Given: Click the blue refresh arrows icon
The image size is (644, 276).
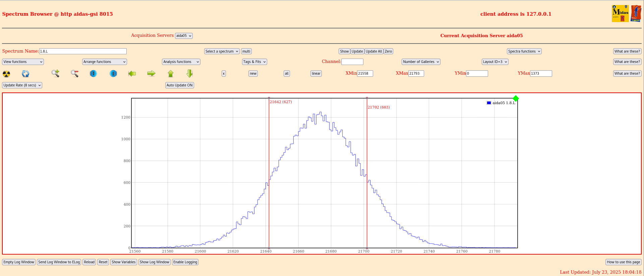Looking at the screenshot, I should pyautogui.click(x=25, y=74).
